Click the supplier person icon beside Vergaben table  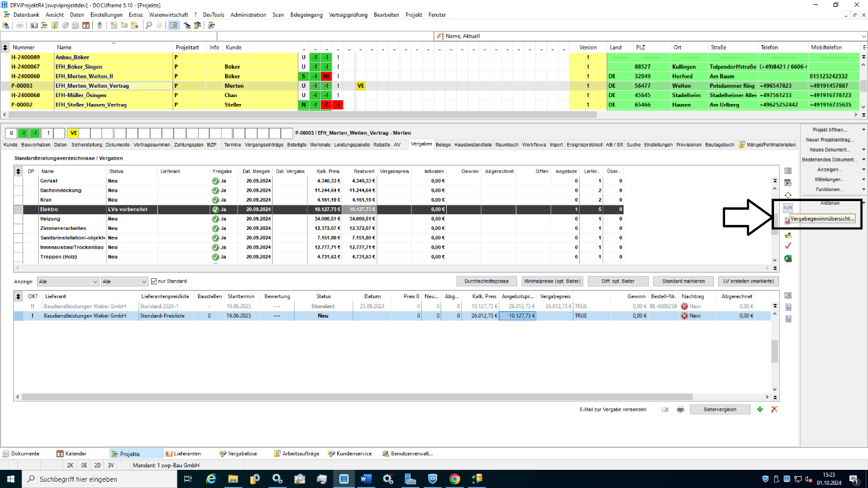pos(788,235)
